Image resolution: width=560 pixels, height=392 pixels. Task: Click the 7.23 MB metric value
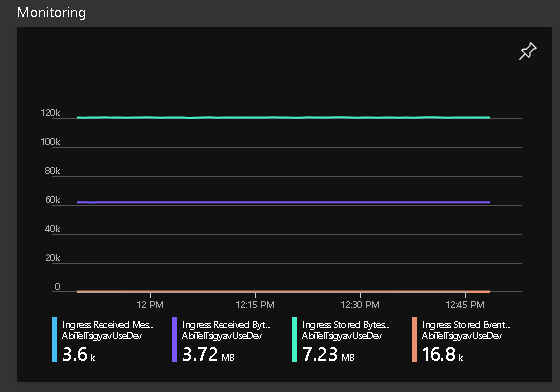[328, 354]
